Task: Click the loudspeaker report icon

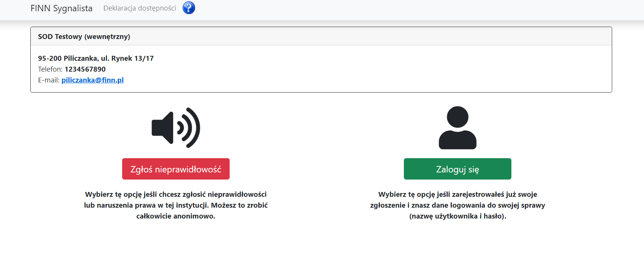Action: pyautogui.click(x=176, y=128)
